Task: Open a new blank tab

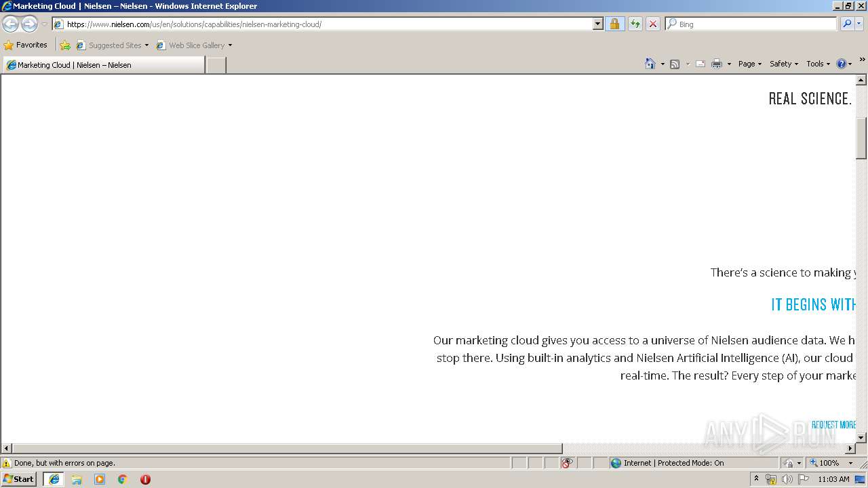Action: tap(216, 65)
